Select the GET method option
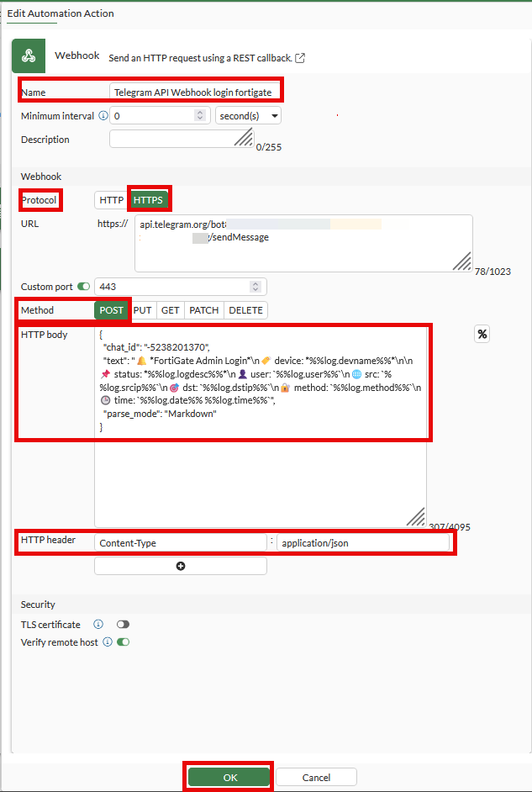 [x=171, y=310]
